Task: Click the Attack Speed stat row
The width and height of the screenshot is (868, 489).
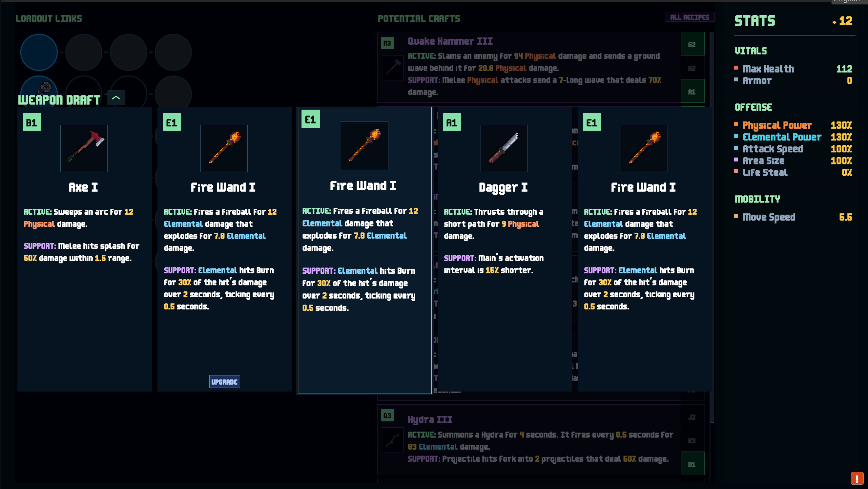Action: 794,149
